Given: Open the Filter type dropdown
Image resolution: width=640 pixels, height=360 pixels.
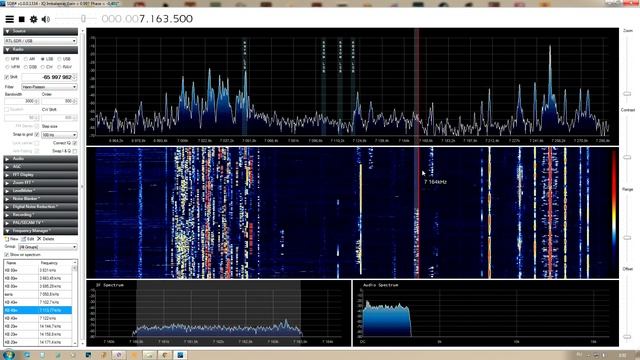Looking at the screenshot, I should [x=49, y=87].
